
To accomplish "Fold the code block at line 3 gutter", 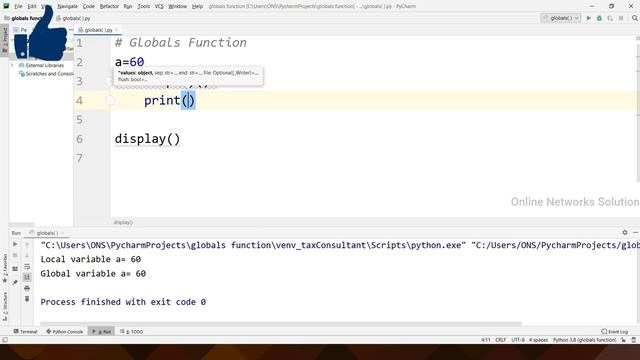I will pos(109,82).
